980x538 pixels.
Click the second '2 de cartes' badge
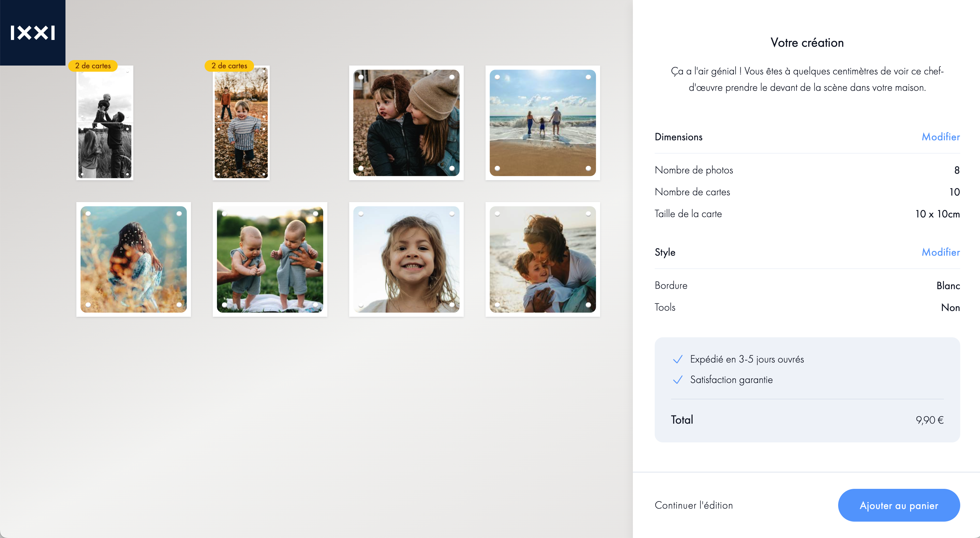pos(229,66)
